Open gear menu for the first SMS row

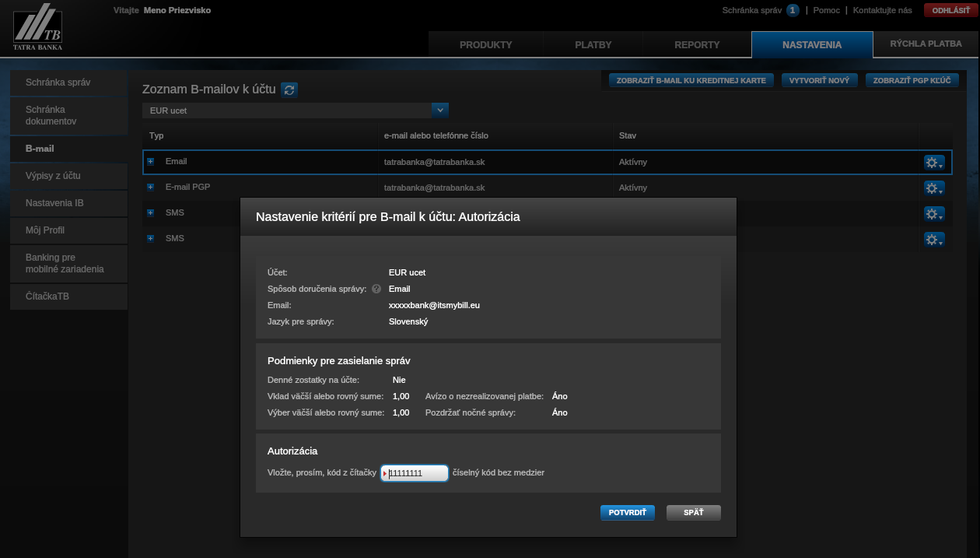(933, 213)
